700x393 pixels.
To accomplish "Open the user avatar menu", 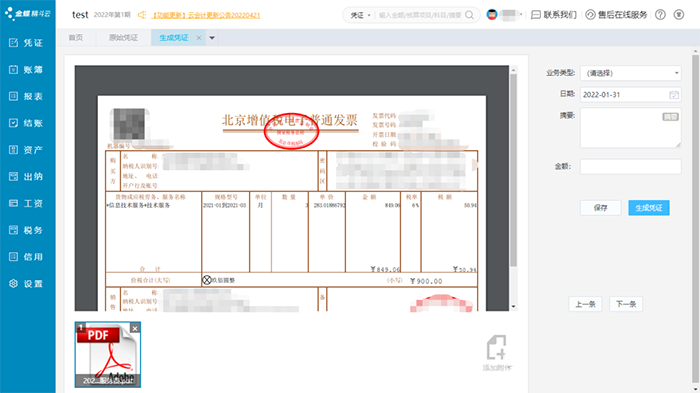I will pyautogui.click(x=492, y=15).
